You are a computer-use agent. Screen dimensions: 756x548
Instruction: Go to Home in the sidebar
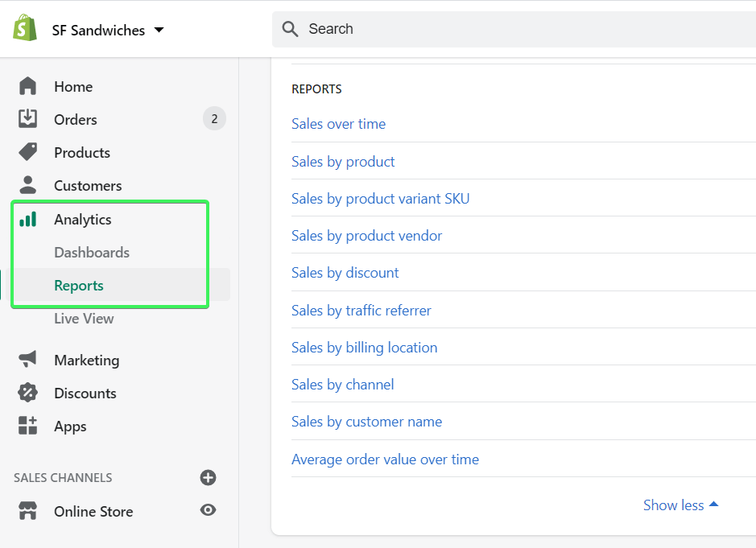pos(73,87)
